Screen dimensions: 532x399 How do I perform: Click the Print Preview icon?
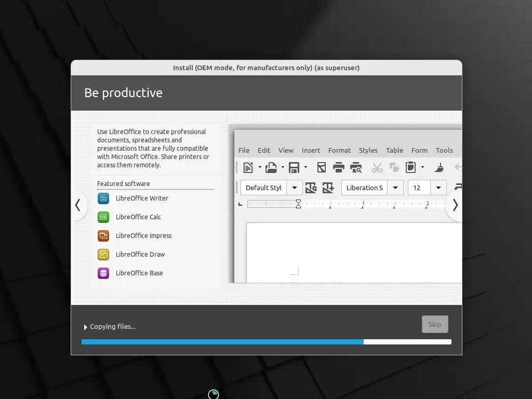coord(356,167)
